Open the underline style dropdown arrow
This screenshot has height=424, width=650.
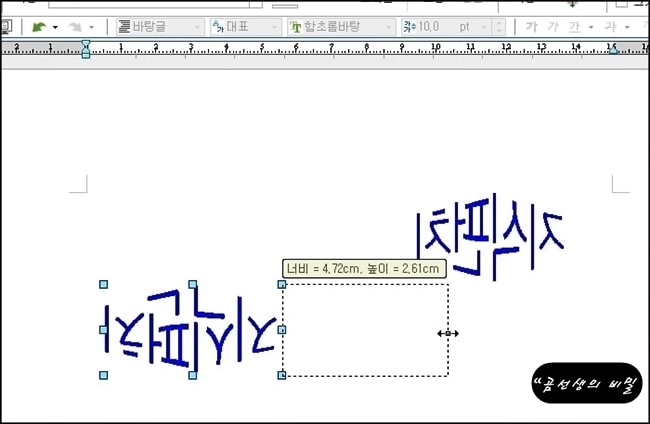tap(591, 27)
